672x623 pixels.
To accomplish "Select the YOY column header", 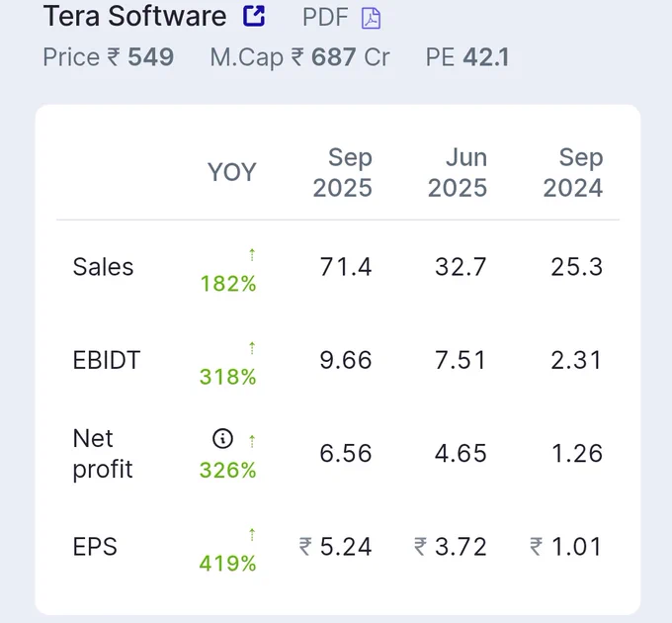I will pyautogui.click(x=232, y=172).
